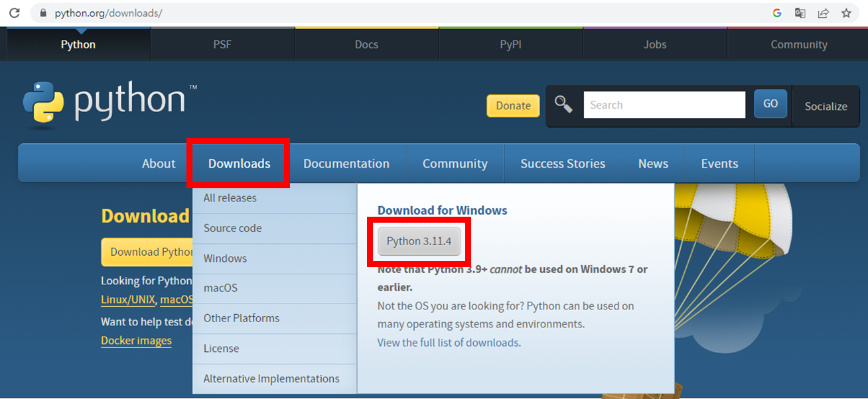Open the Community navigation menu item
The height and width of the screenshot is (399, 868).
coord(455,164)
